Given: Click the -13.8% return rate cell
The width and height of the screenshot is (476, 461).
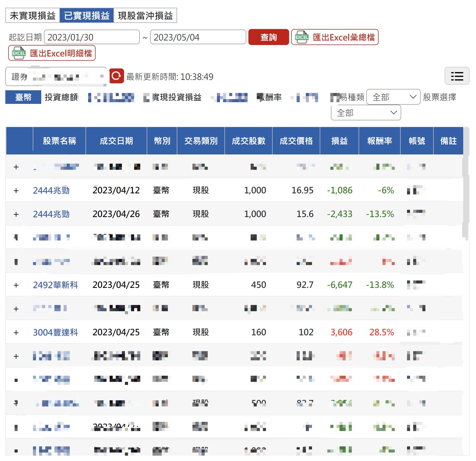Looking at the screenshot, I should coord(380,285).
